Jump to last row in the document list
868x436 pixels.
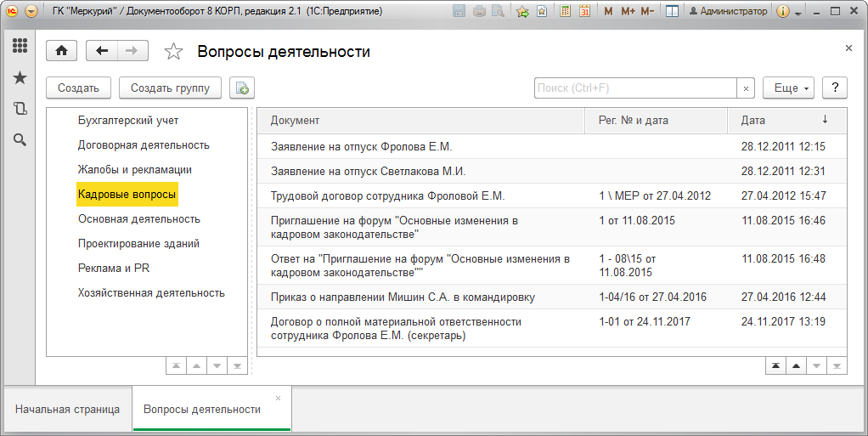[837, 365]
